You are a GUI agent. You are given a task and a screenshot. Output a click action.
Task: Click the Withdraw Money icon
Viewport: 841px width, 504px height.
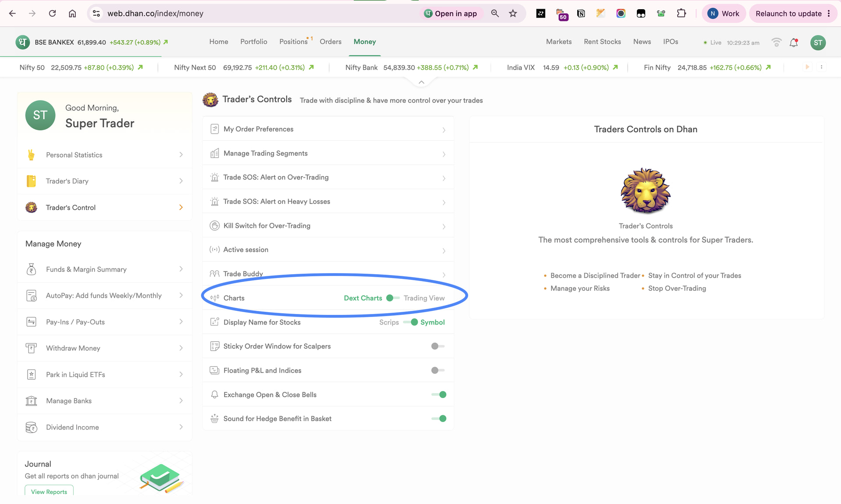[31, 348]
